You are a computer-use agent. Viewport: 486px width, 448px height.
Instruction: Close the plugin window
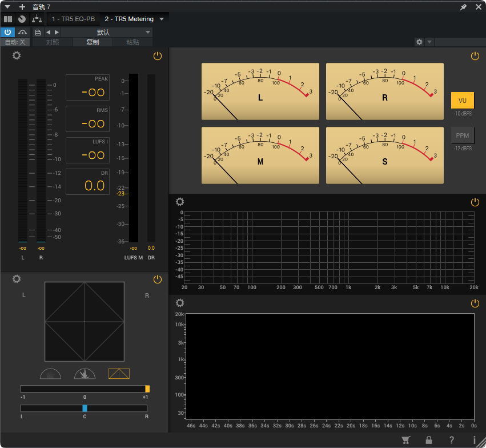(479, 7)
